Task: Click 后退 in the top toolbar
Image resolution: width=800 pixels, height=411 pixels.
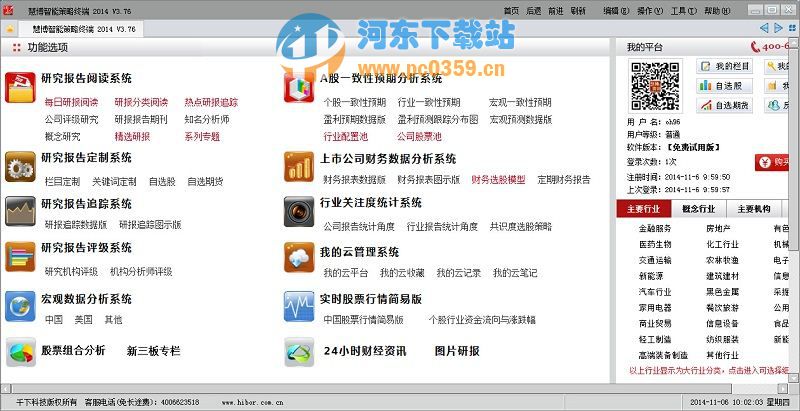Action: (534, 11)
